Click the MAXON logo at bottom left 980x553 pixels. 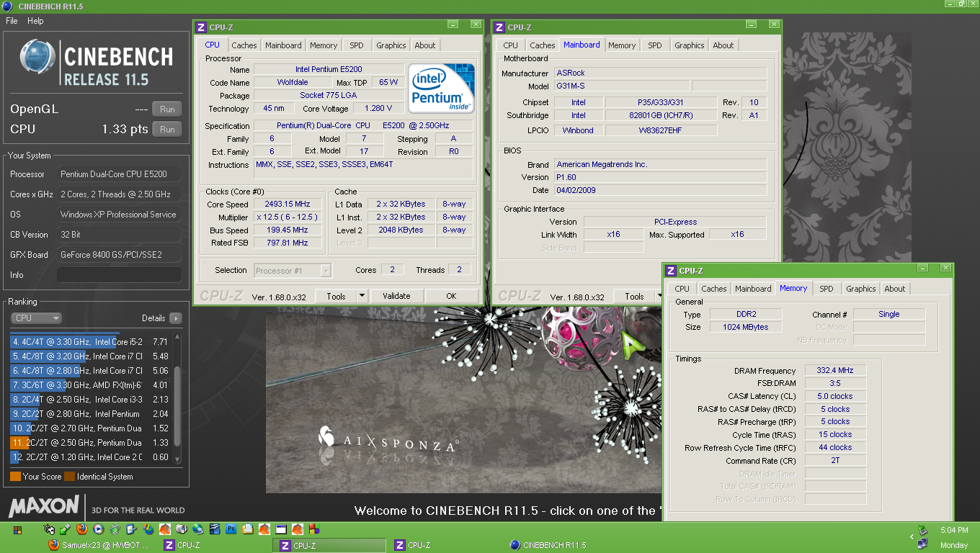click(43, 506)
